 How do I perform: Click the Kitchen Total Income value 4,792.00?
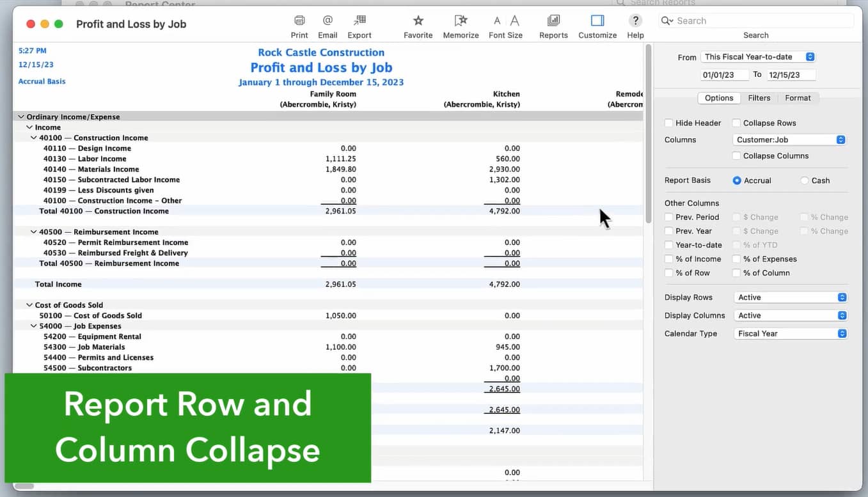[504, 284]
